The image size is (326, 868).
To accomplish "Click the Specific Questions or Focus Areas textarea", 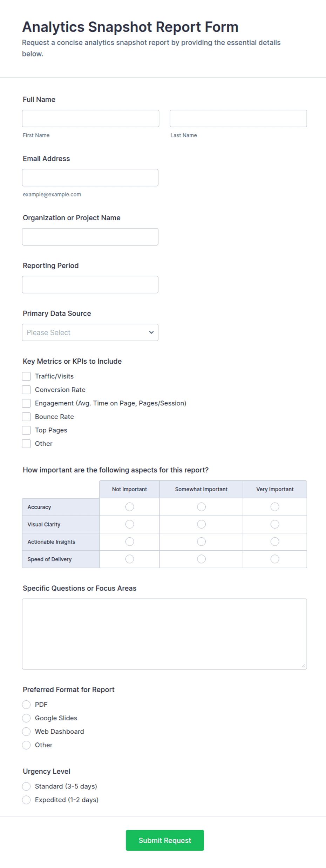I will pyautogui.click(x=164, y=634).
